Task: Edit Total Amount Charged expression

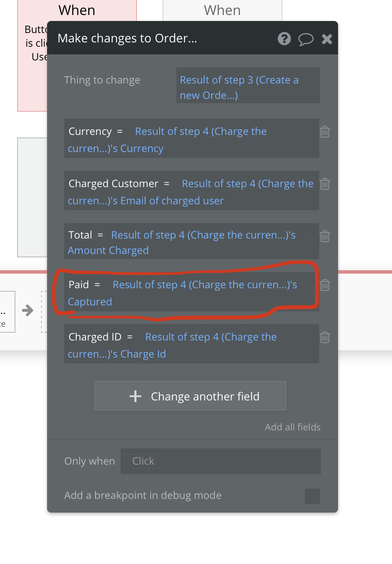Action: point(181,243)
